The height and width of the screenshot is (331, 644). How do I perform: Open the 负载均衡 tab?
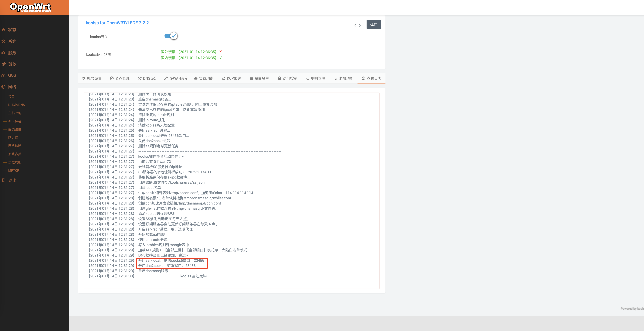[x=204, y=78]
